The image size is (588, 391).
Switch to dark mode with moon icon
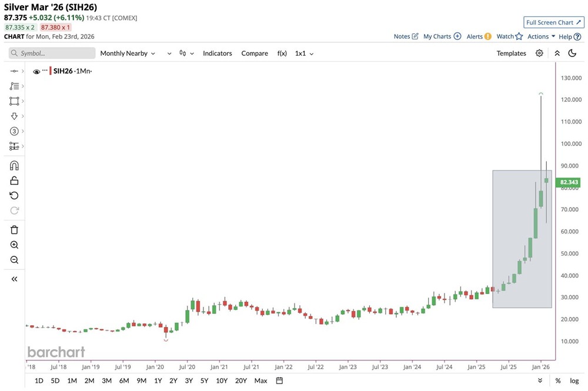pyautogui.click(x=572, y=54)
